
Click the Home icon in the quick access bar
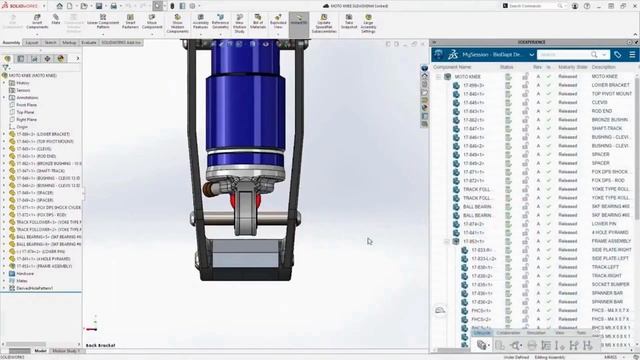click(60, 6)
